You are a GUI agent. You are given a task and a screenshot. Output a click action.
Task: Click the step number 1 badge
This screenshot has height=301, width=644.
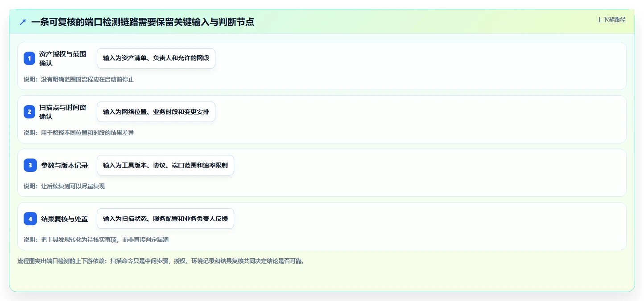coord(29,58)
